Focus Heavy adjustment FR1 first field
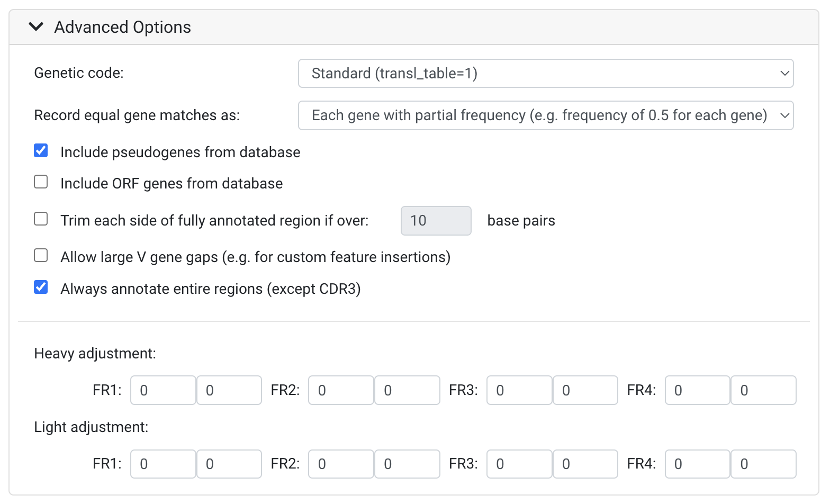 pyautogui.click(x=163, y=390)
